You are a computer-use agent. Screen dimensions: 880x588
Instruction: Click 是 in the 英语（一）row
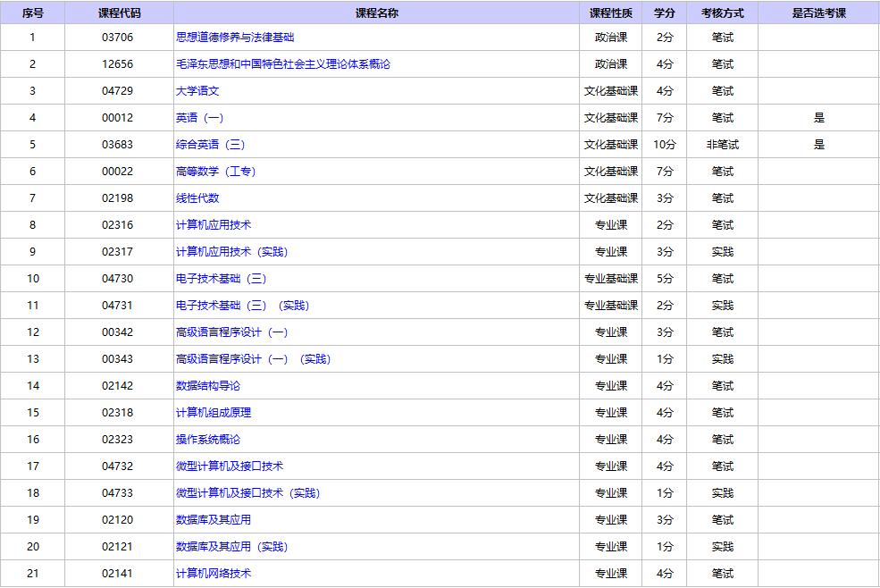(819, 118)
